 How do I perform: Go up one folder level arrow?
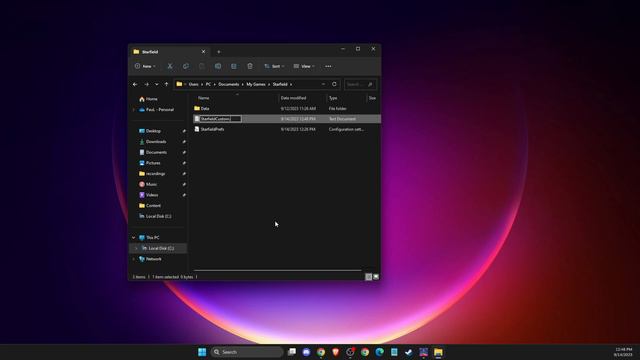coord(167,84)
